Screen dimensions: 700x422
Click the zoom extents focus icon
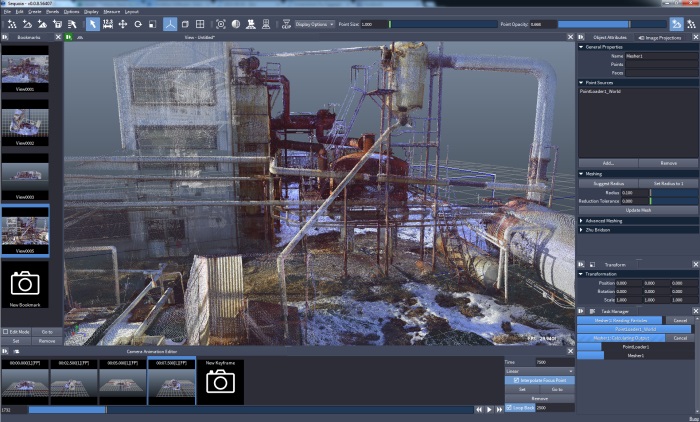pyautogui.click(x=221, y=24)
